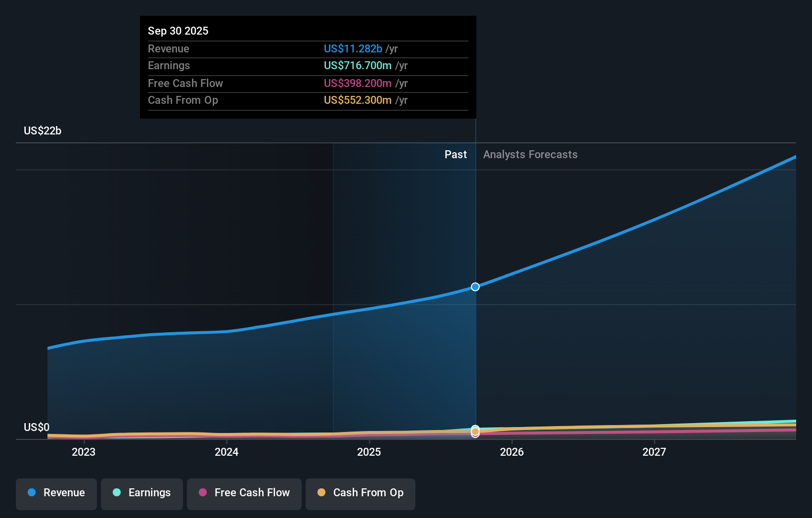812x518 pixels.
Task: Click the 2023 axis label
Action: [84, 451]
